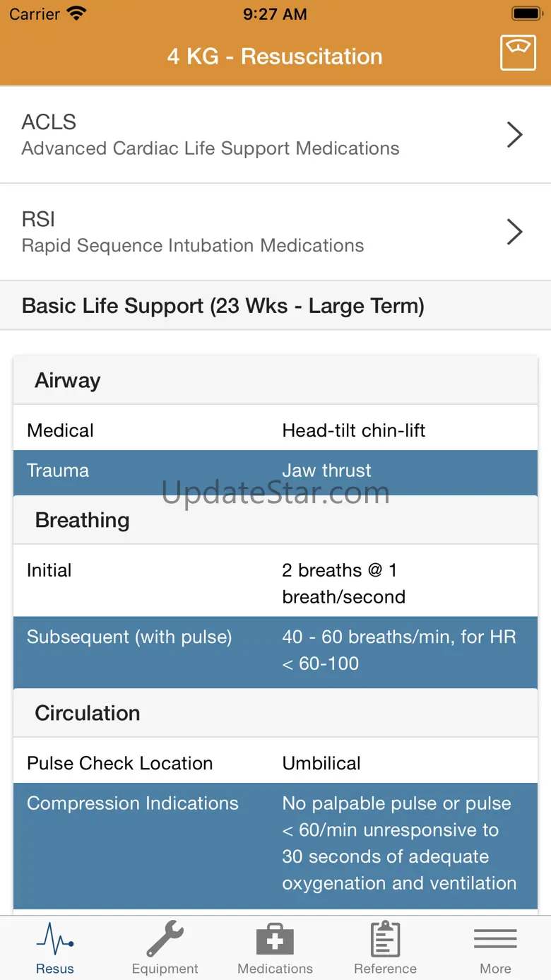Open the Medications first-aid kit icon
The image size is (551, 980).
tap(275, 939)
